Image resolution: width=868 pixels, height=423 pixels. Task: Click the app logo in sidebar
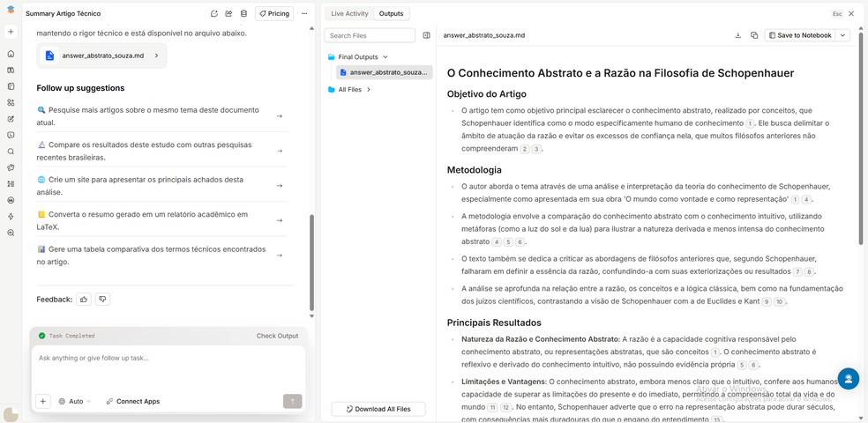(11, 10)
